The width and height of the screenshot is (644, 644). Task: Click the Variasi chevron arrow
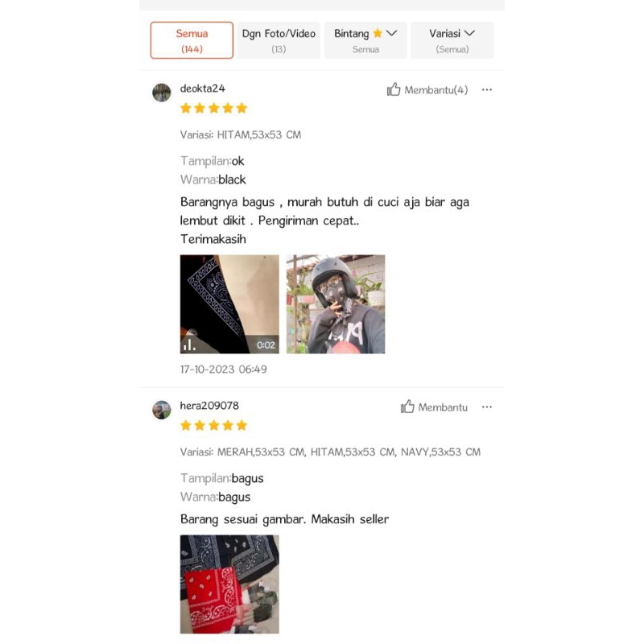pos(469,33)
